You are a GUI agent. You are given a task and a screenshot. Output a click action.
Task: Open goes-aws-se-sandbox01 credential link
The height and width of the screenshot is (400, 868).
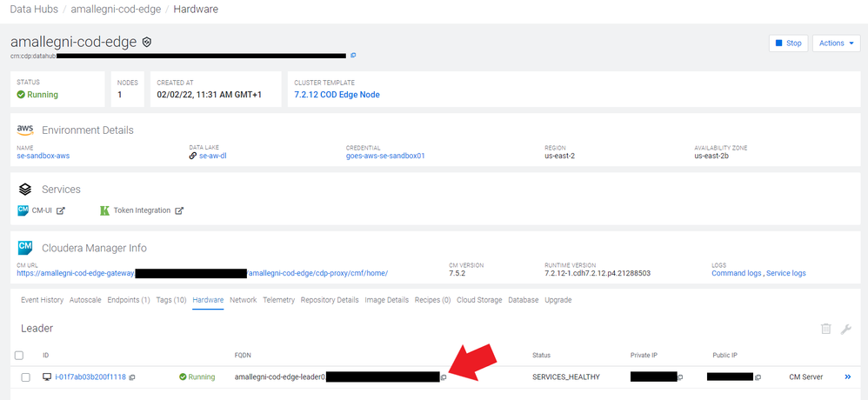[x=385, y=156]
